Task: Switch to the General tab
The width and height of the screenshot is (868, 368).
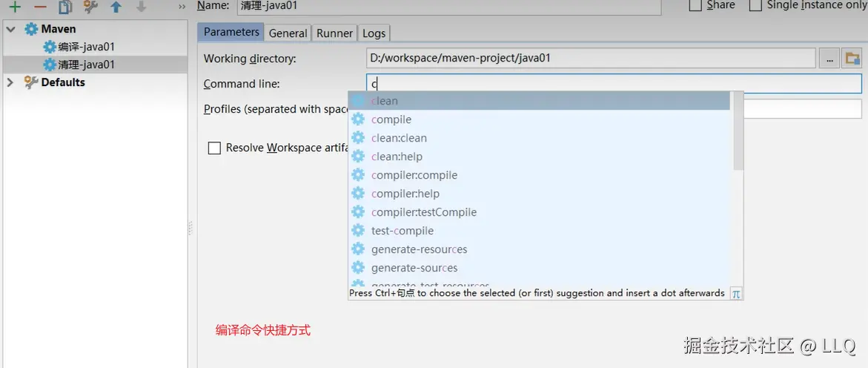Action: (x=288, y=33)
